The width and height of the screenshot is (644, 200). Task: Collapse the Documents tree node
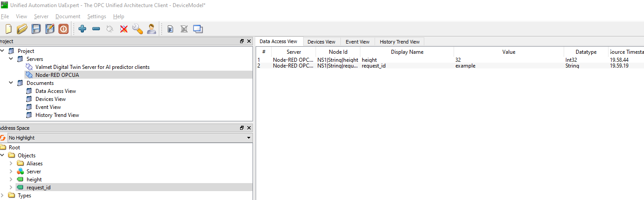[11, 83]
